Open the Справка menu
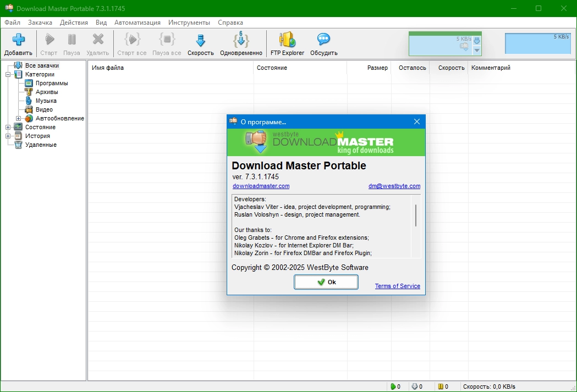This screenshot has height=392, width=577. click(230, 23)
